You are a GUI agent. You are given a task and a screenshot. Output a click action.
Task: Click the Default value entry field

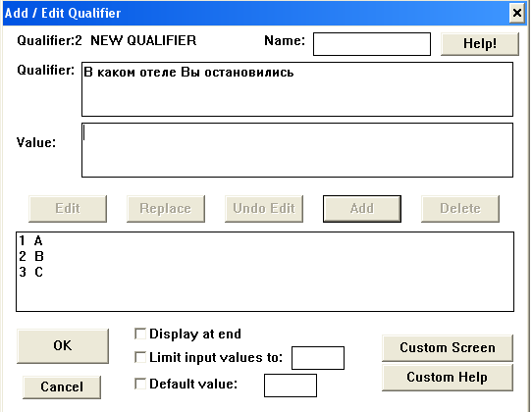[x=291, y=386]
